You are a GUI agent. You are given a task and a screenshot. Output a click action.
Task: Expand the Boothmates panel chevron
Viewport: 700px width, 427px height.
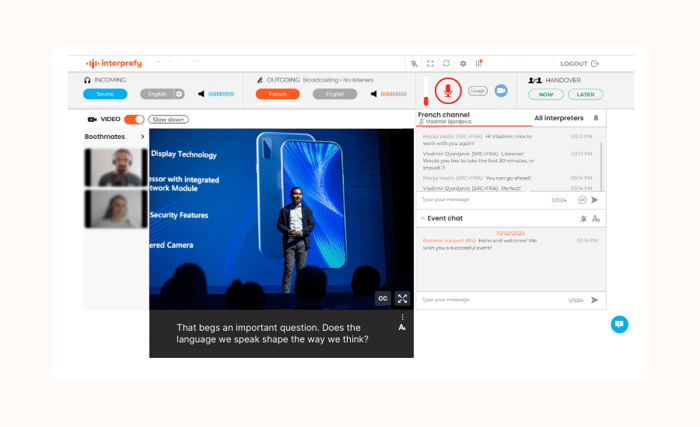click(142, 136)
